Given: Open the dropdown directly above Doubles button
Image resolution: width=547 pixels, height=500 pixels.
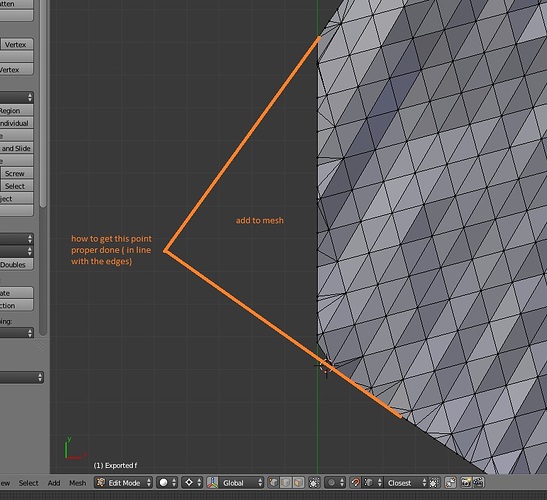Looking at the screenshot, I should click(16, 251).
